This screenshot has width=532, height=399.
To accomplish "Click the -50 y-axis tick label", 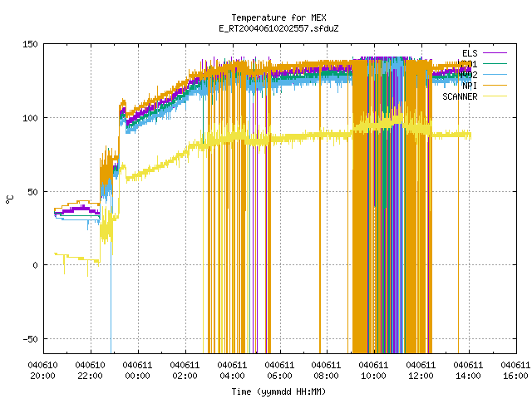I will [30, 339].
